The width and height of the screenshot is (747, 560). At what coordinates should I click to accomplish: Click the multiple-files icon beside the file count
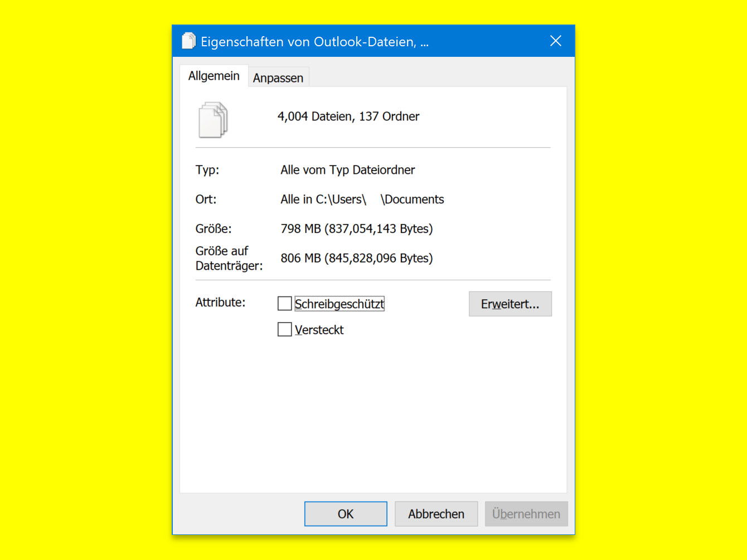pyautogui.click(x=214, y=120)
